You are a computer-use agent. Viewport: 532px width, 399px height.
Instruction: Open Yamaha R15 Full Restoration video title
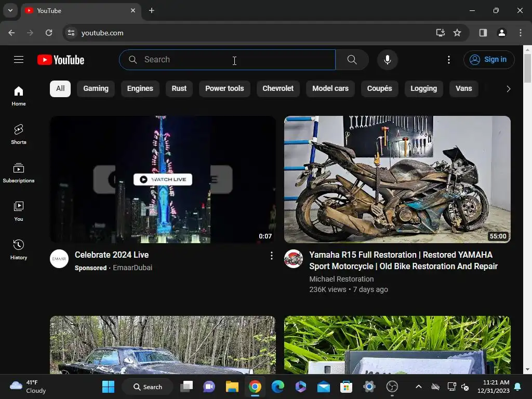tap(403, 261)
